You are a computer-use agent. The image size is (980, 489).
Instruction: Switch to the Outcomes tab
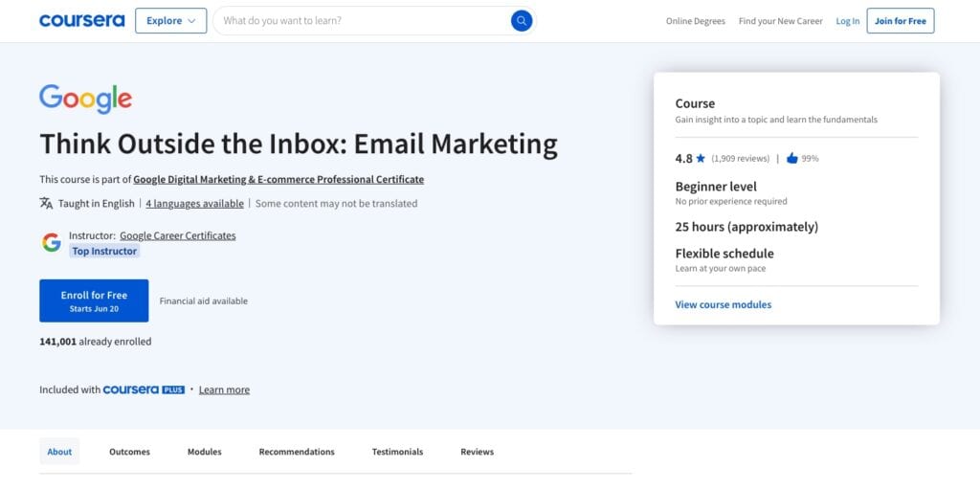click(129, 452)
